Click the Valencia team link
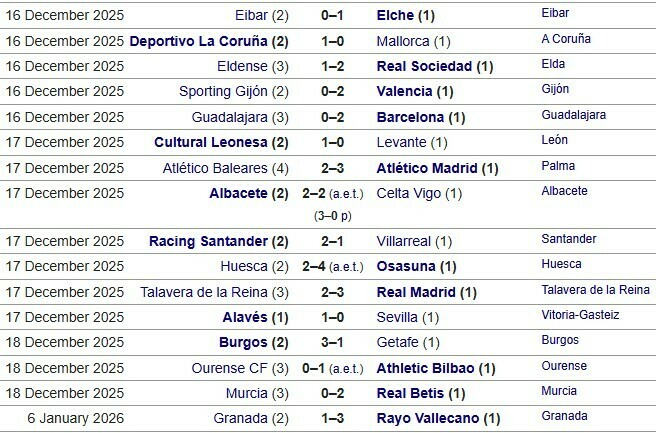656x433 pixels. point(405,91)
